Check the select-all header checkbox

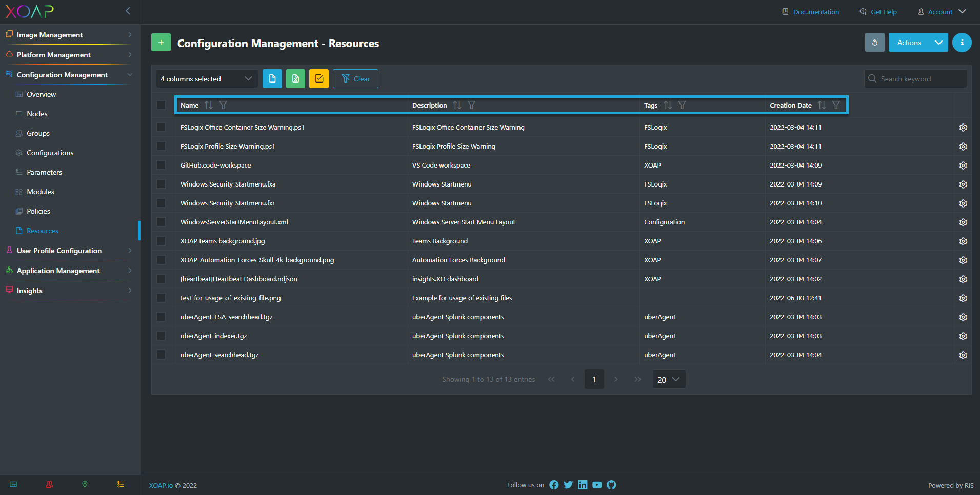tap(161, 105)
